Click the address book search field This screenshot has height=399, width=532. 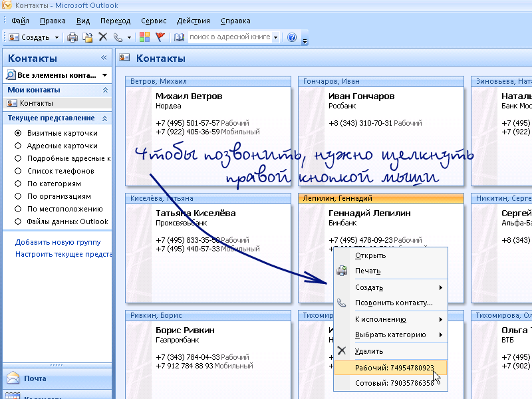pyautogui.click(x=230, y=37)
